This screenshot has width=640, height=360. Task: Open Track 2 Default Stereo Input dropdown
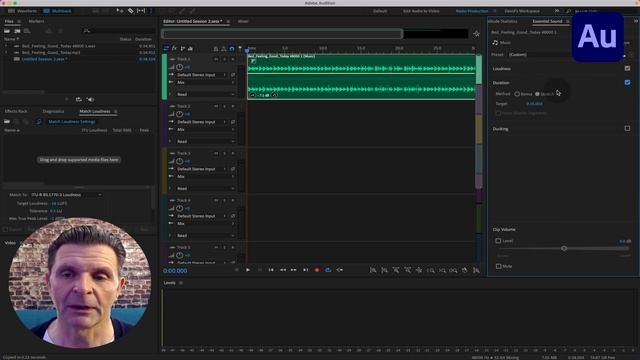(202, 122)
